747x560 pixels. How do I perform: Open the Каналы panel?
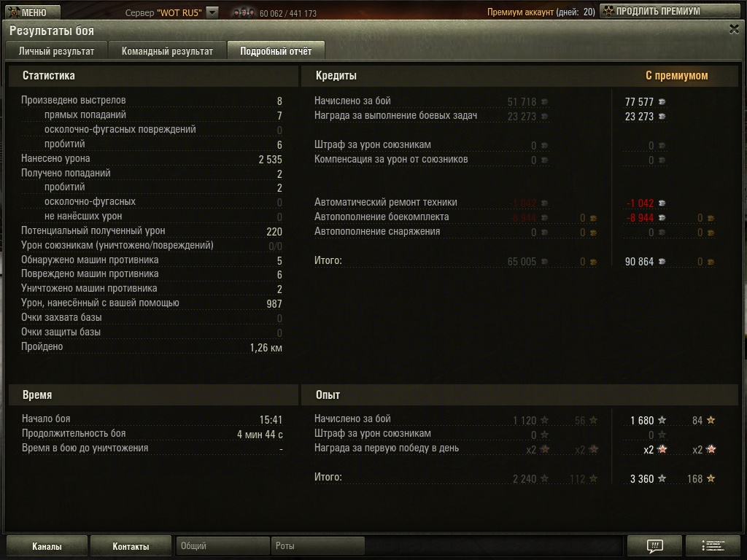coord(47,546)
